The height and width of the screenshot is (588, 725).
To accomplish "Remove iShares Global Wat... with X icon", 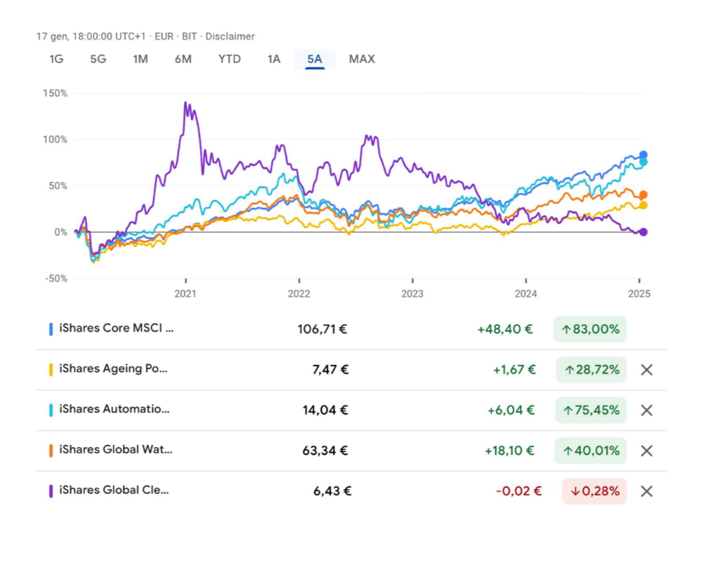I will [x=646, y=450].
